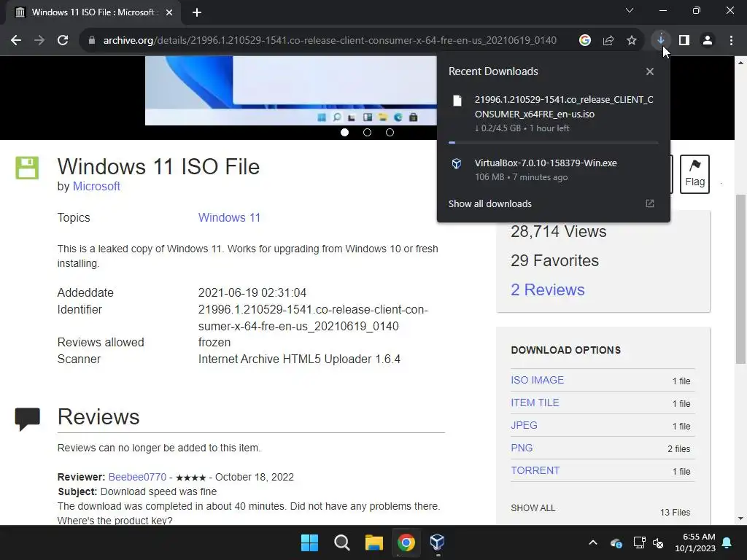Click the VirtualBox installer file icon

457,164
